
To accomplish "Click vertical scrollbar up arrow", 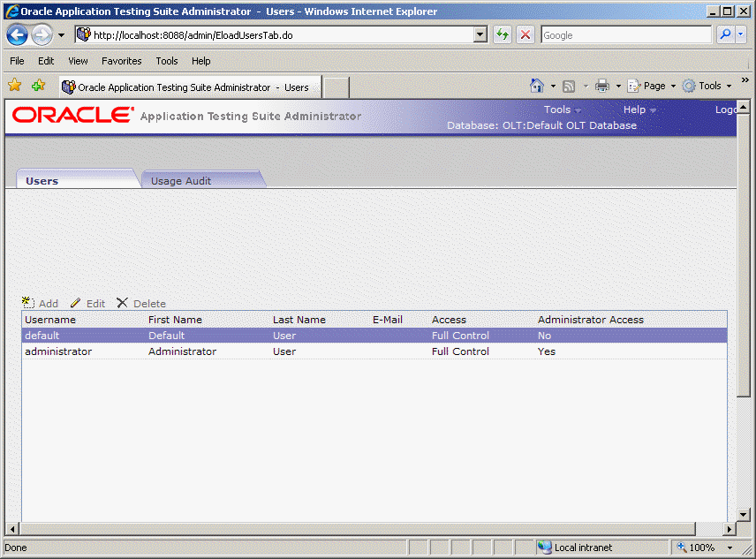I will pos(744,106).
